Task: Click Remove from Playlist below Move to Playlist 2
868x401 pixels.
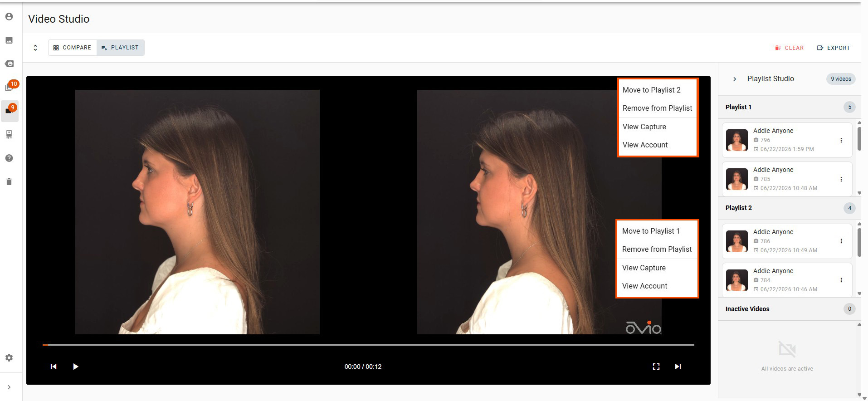Action: coord(658,108)
